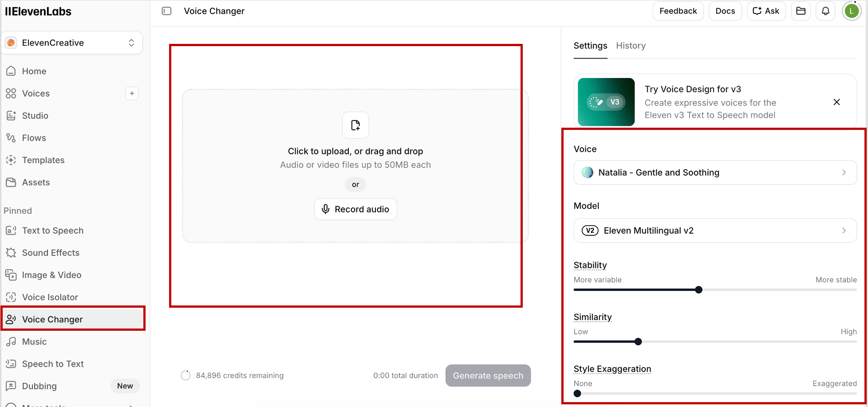The height and width of the screenshot is (407, 868).
Task: Click the New badge next to Dubbing
Action: click(125, 386)
